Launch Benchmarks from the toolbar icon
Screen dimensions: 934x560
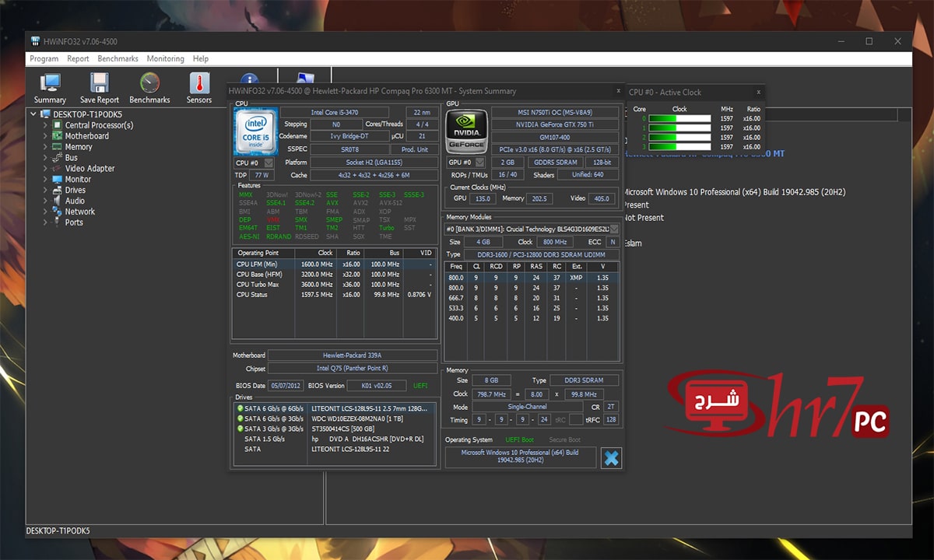[x=149, y=87]
